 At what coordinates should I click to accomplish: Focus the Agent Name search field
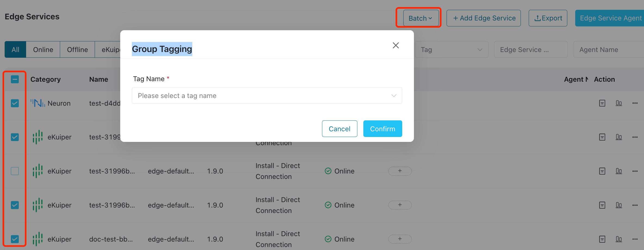[608, 50]
